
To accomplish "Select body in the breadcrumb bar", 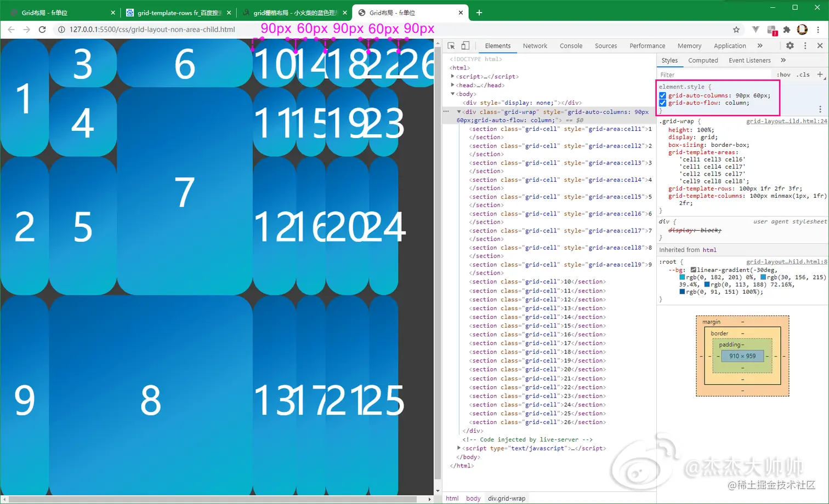I will click(473, 499).
